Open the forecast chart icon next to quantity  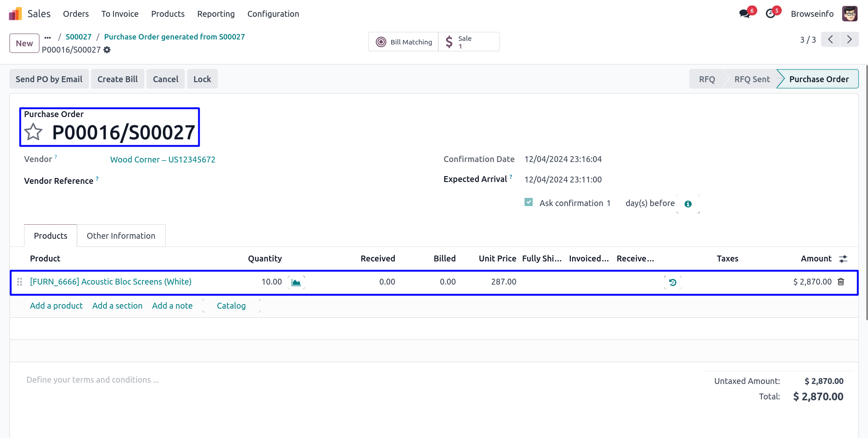click(296, 282)
